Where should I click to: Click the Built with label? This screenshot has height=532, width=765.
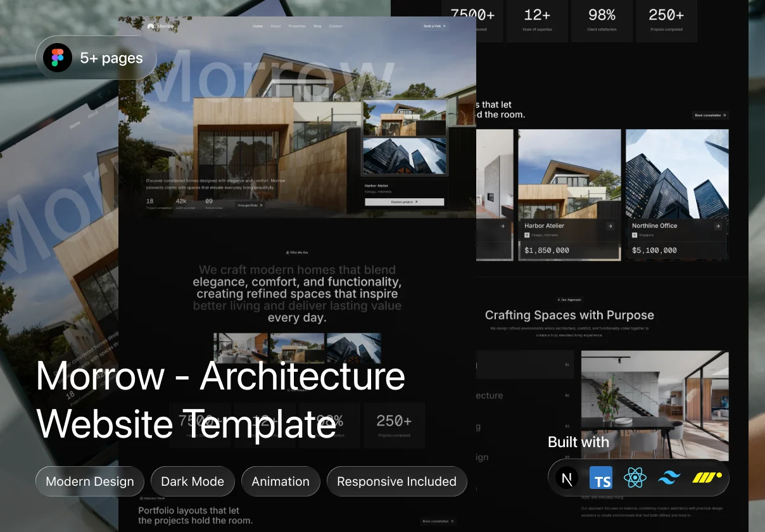(x=578, y=442)
